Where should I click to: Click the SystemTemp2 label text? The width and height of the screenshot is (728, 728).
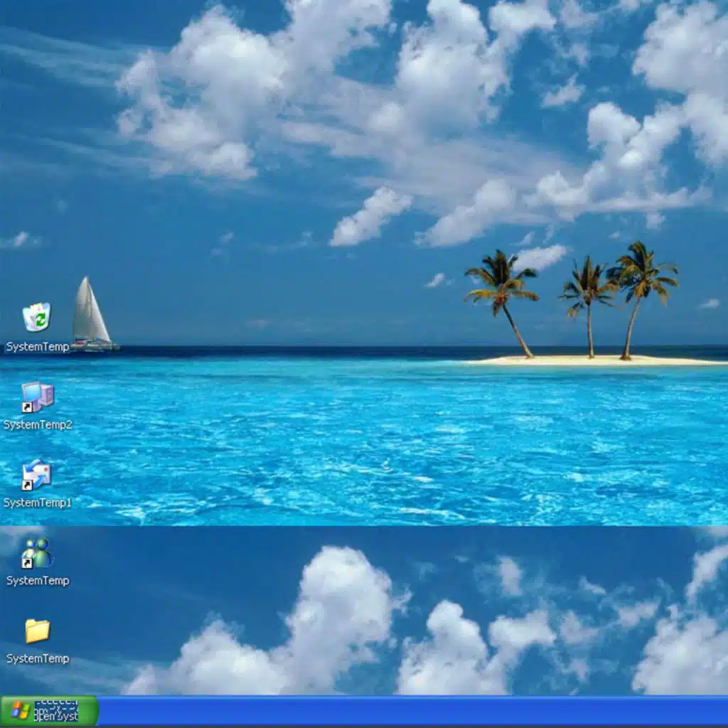[x=38, y=424]
